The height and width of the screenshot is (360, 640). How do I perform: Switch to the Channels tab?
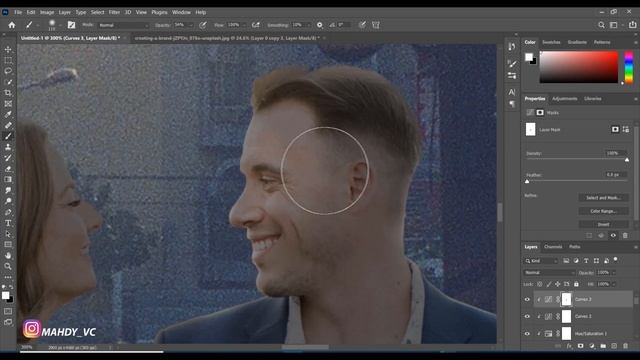[553, 247]
